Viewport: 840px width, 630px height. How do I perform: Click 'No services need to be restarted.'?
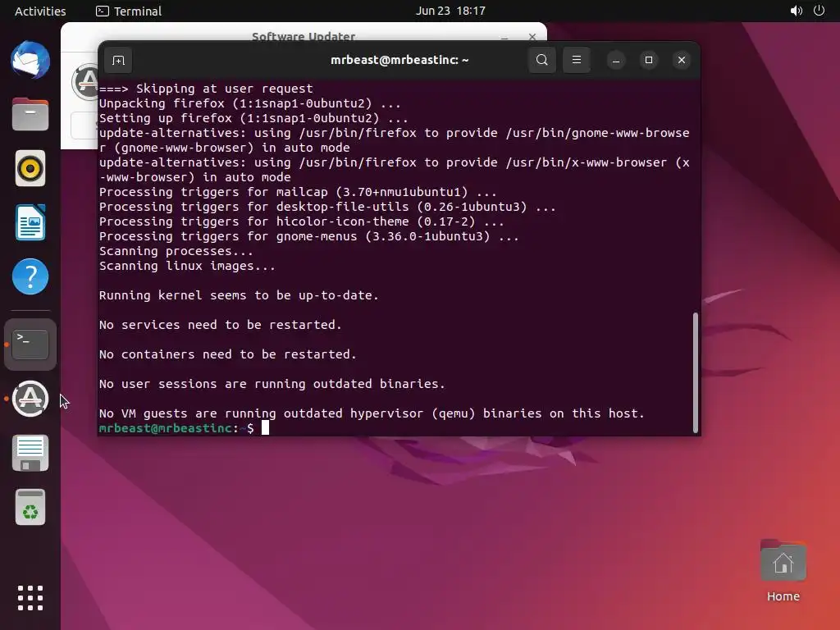(220, 325)
